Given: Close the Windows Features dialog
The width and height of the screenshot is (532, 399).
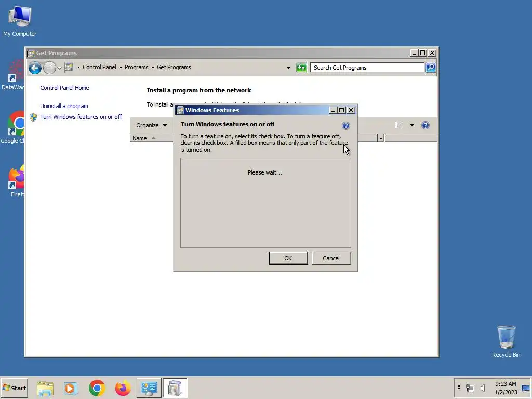Looking at the screenshot, I should tap(351, 110).
